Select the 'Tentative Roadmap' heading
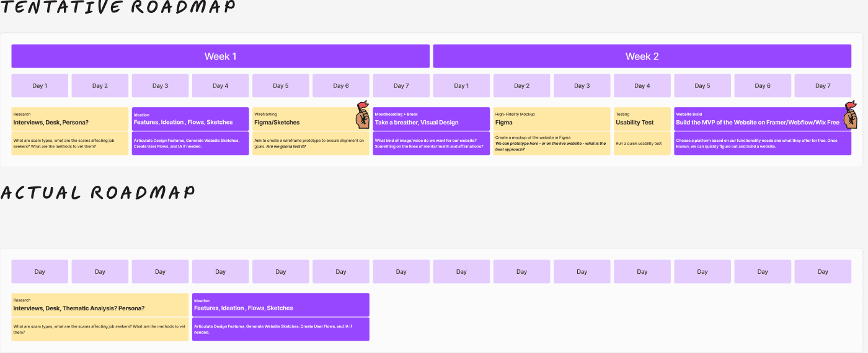 [118, 7]
